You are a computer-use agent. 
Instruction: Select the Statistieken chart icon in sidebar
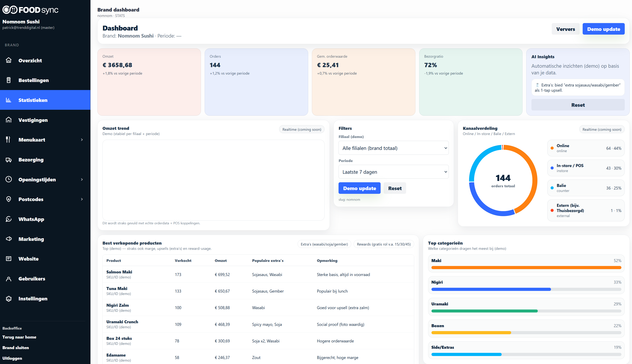point(9,100)
